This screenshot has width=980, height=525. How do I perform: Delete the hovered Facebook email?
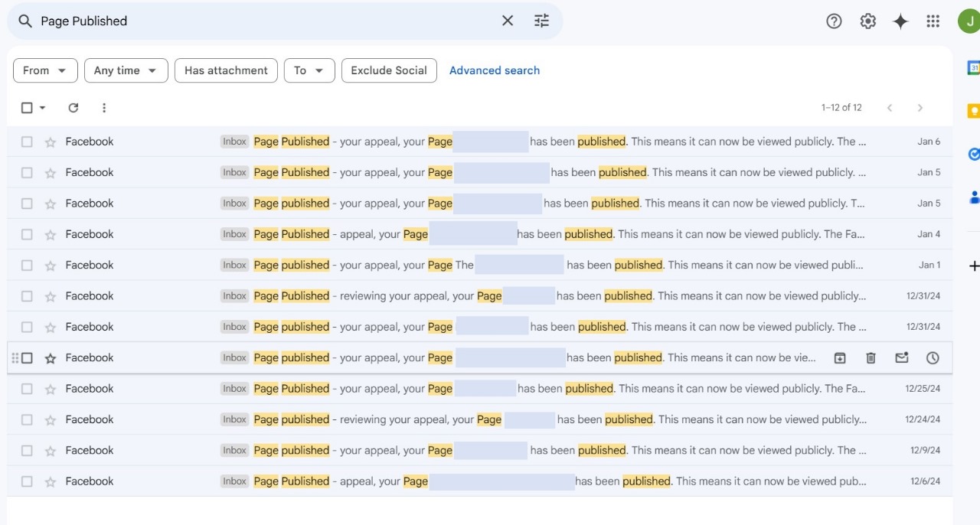click(871, 358)
